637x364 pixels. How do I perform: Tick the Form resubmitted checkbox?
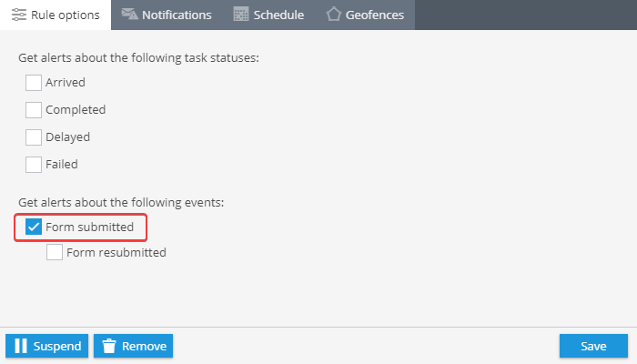(x=55, y=252)
